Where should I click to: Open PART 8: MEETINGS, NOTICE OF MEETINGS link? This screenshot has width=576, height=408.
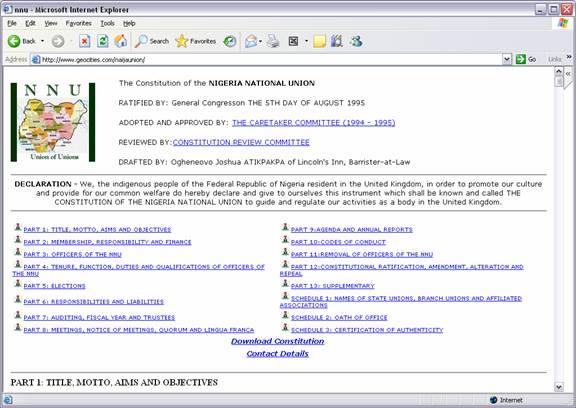click(138, 330)
